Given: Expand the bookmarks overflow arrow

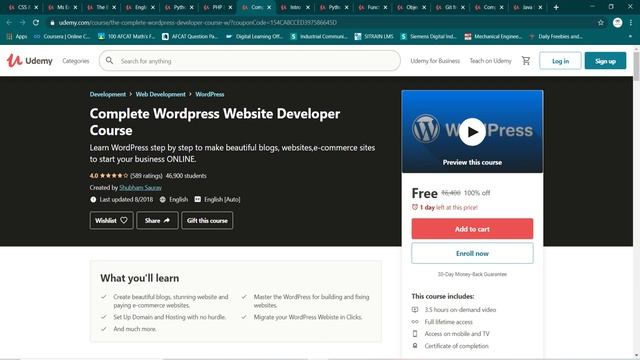Looking at the screenshot, I should point(630,36).
